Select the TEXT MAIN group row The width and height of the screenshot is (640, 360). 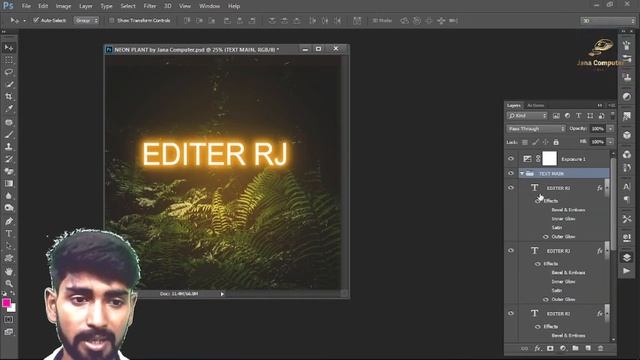click(564, 173)
